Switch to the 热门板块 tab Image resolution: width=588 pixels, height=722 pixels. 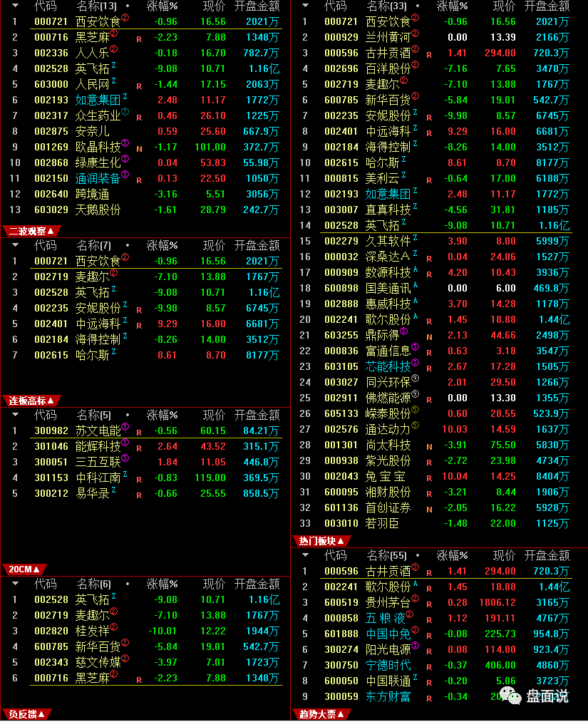pyautogui.click(x=321, y=540)
